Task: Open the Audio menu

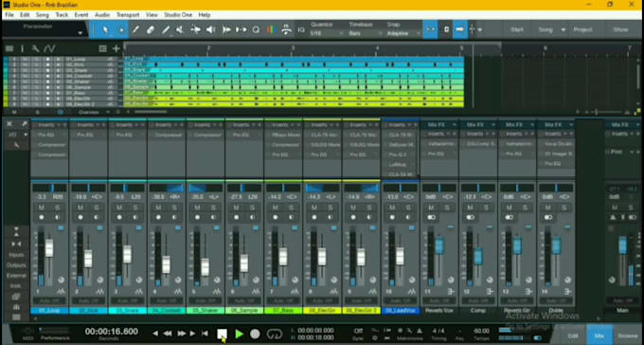Action: click(x=102, y=15)
